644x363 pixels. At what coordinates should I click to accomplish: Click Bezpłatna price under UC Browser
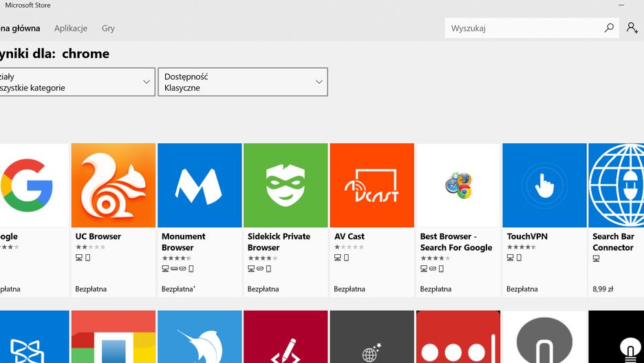91,289
